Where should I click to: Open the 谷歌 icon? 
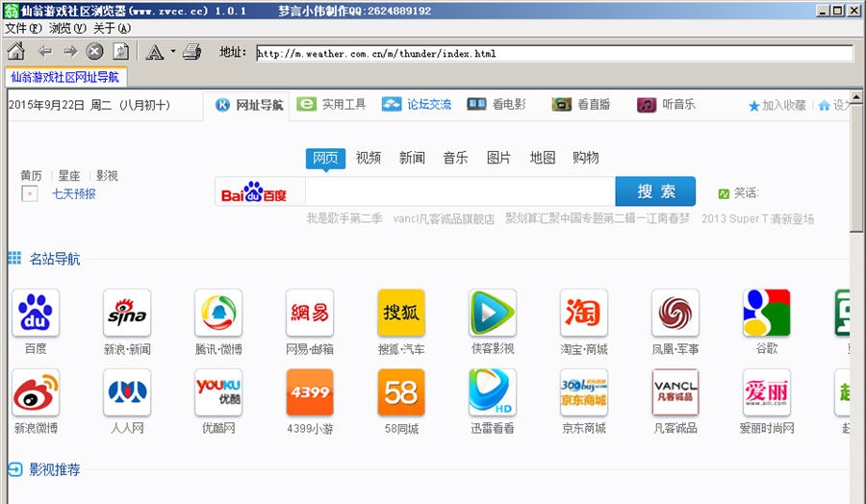(x=767, y=313)
